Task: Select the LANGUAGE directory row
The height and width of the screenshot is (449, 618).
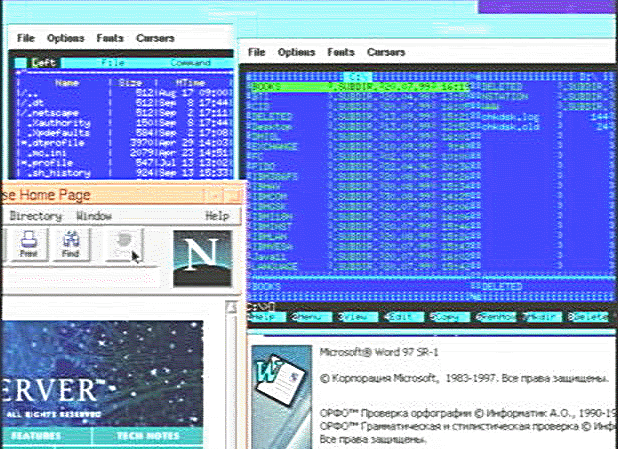Action: point(361,266)
